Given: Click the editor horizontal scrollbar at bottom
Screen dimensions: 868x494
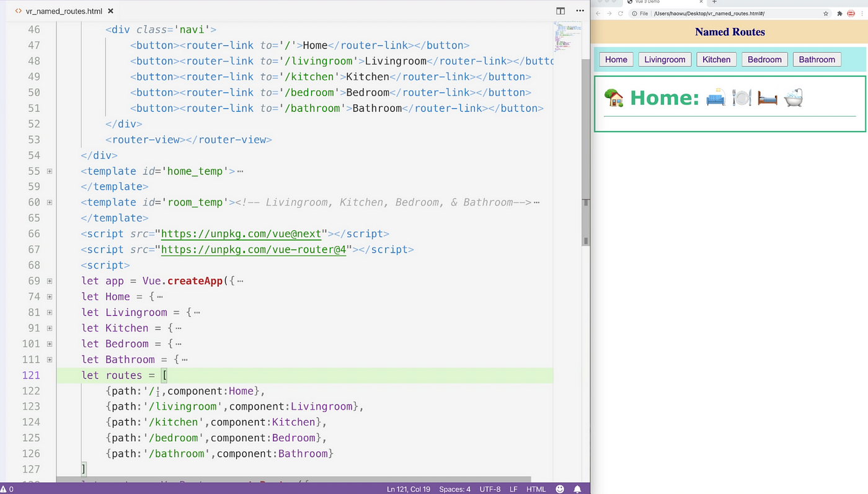Looking at the screenshot, I should [294, 480].
